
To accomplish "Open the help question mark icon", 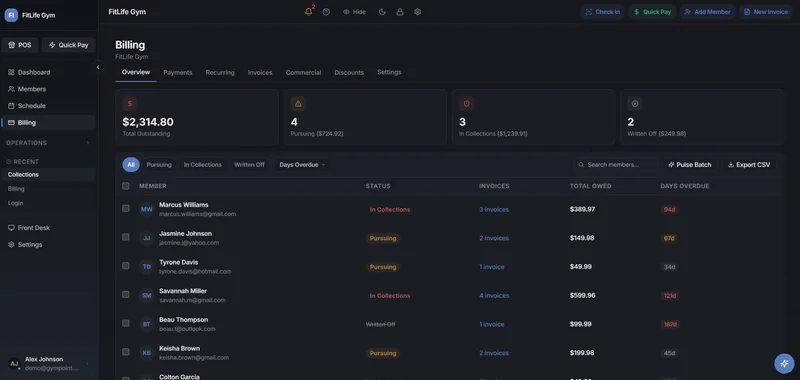I will [x=326, y=12].
